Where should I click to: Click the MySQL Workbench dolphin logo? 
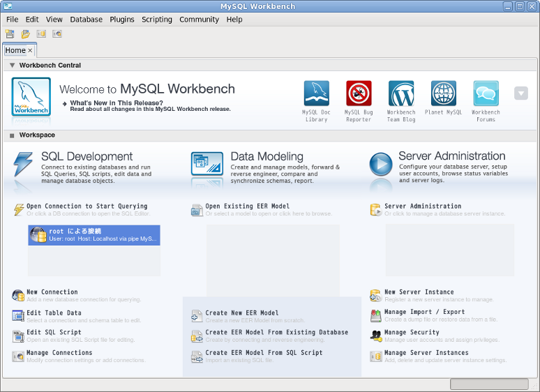[x=31, y=96]
